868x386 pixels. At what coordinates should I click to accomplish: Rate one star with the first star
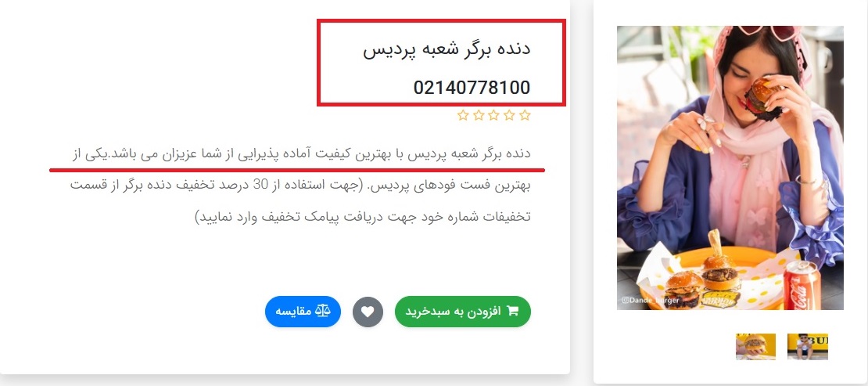coord(525,115)
